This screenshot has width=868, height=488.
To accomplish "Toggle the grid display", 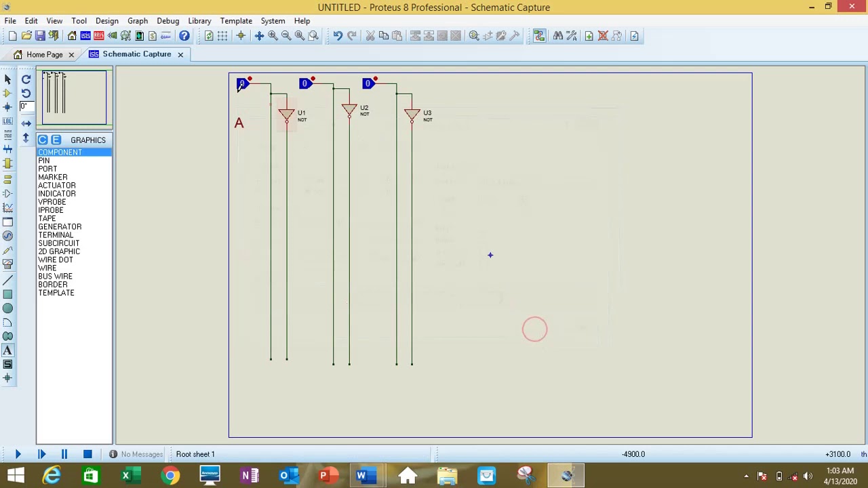I will (222, 36).
